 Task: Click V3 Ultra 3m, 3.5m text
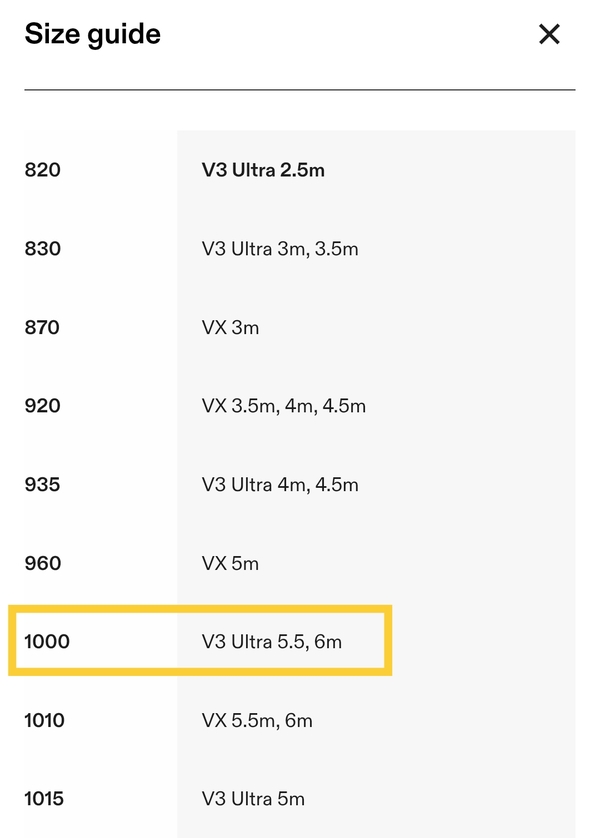280,249
